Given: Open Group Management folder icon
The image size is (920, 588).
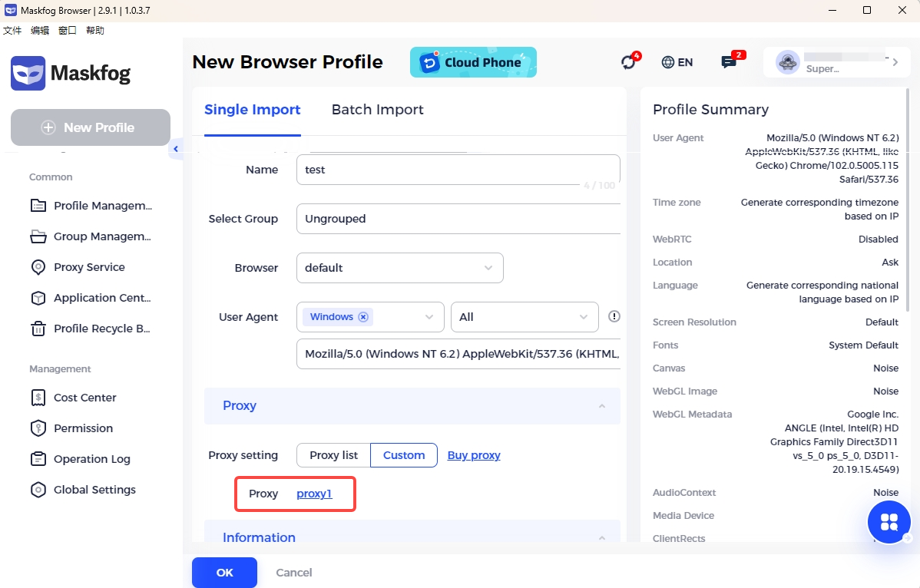Looking at the screenshot, I should (38, 236).
